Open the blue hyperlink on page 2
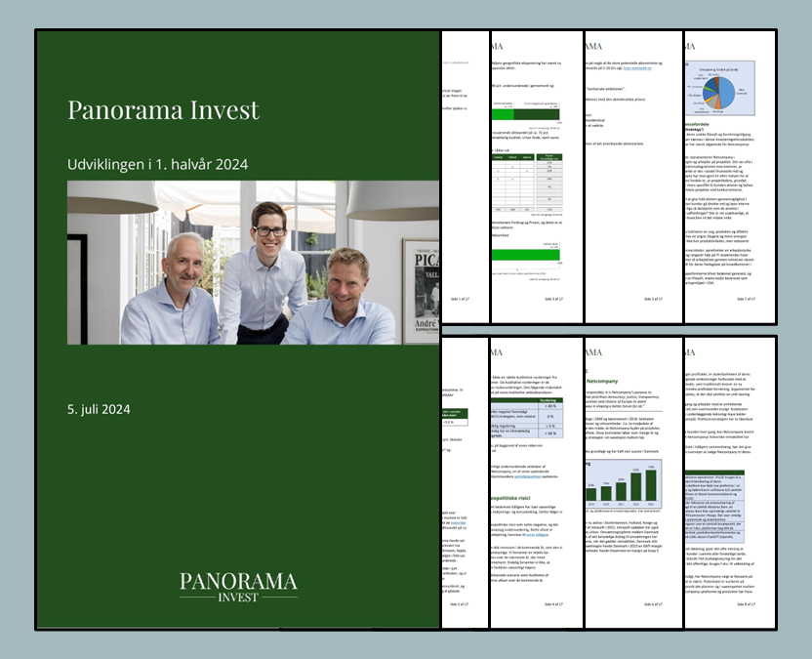812x659 pixels. click(x=459, y=522)
